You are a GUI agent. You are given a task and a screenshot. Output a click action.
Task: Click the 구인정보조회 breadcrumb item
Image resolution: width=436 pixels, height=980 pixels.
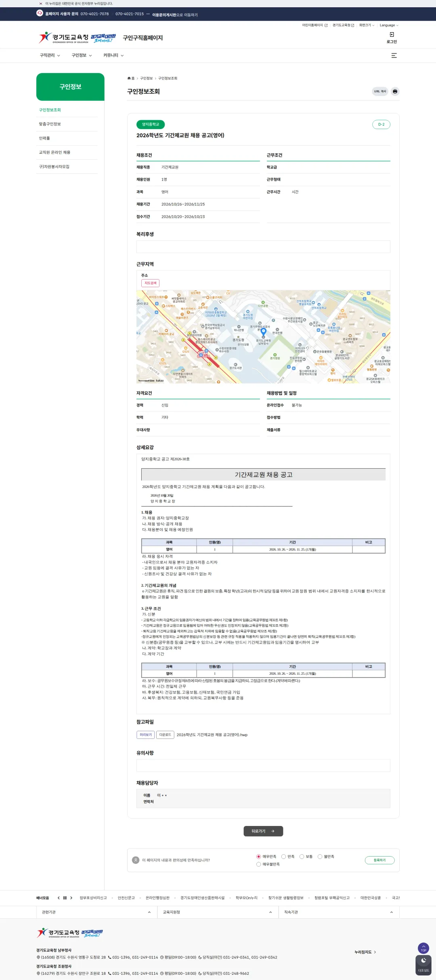click(168, 78)
